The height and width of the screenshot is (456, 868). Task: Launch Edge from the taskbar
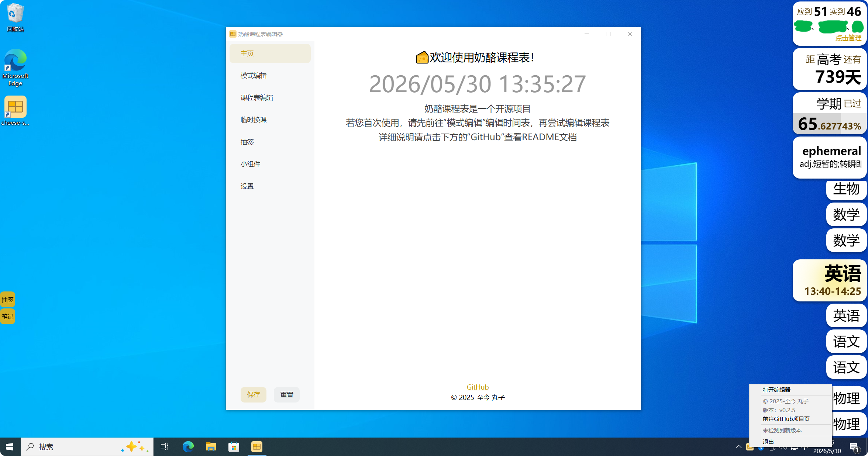coord(188,447)
